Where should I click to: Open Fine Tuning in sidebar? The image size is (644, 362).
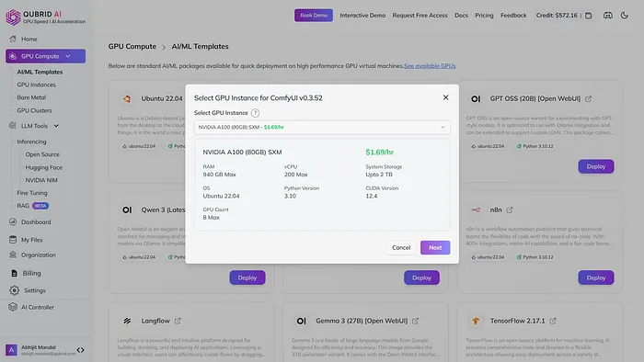32,193
